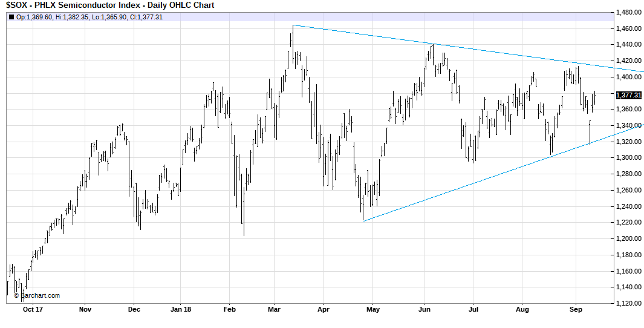
Task: Click the 1,340.00 price axis label
Action: tap(629, 125)
